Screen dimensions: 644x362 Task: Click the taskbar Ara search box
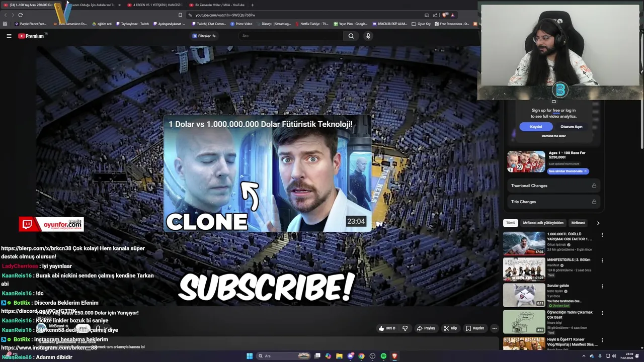click(284, 356)
